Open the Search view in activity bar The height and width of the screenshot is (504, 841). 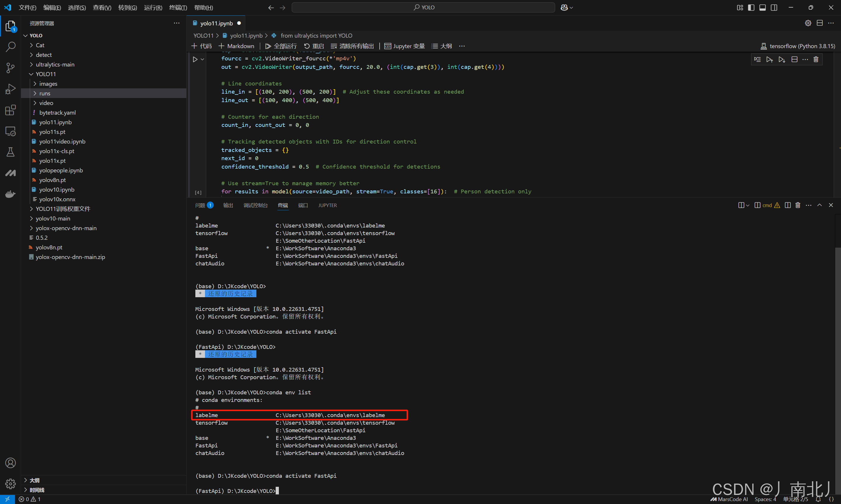[11, 47]
